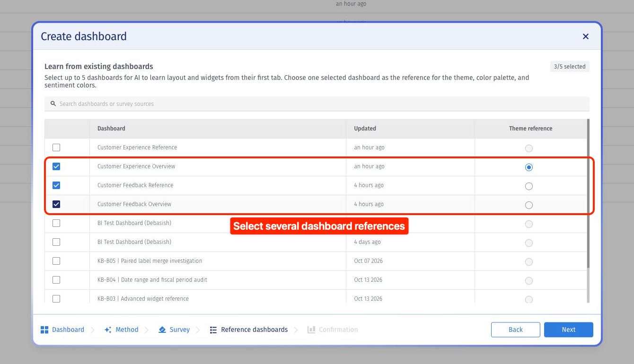Viewport: 634px width, 364px height.
Task: Check the KB-B04 Date range audit checkbox
Action: (x=56, y=280)
